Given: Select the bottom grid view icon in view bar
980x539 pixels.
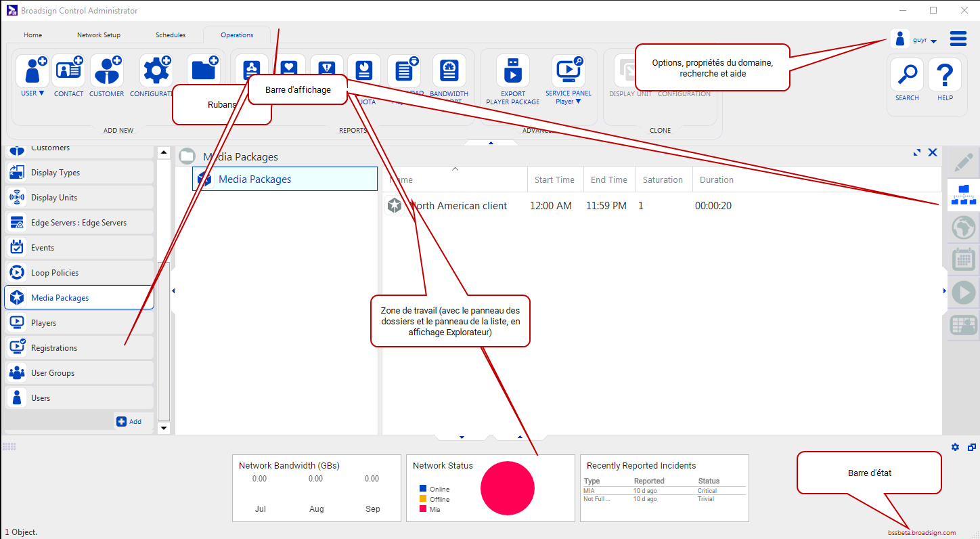Looking at the screenshot, I should point(964,325).
